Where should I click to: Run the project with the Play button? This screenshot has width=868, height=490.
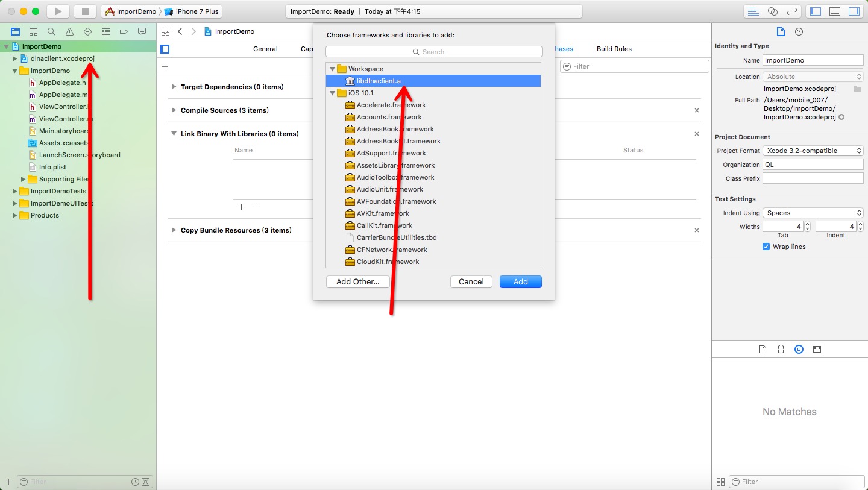[x=58, y=11]
